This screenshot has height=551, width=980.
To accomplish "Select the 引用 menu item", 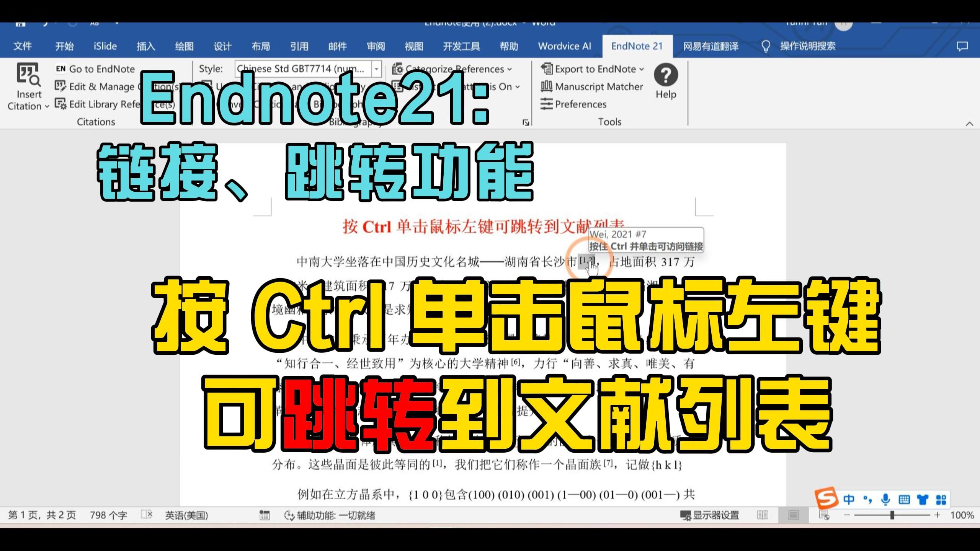I will (x=299, y=45).
